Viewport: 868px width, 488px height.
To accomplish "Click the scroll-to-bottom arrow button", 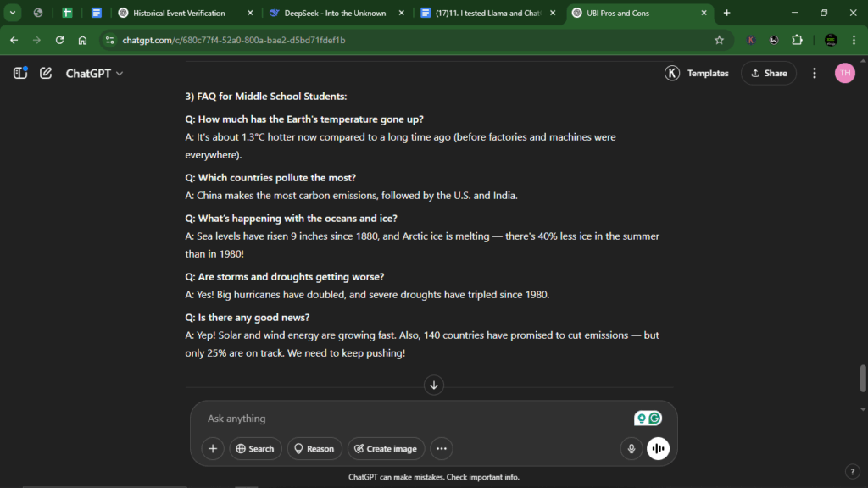I will point(434,385).
